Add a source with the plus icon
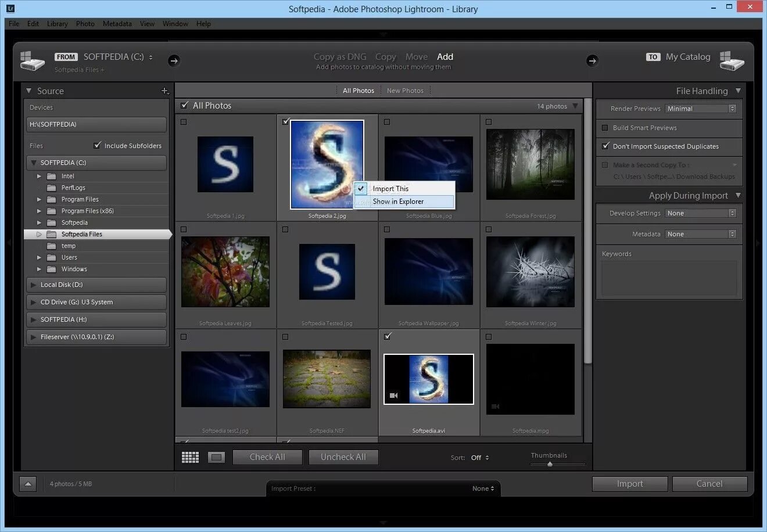767x532 pixels. click(165, 91)
